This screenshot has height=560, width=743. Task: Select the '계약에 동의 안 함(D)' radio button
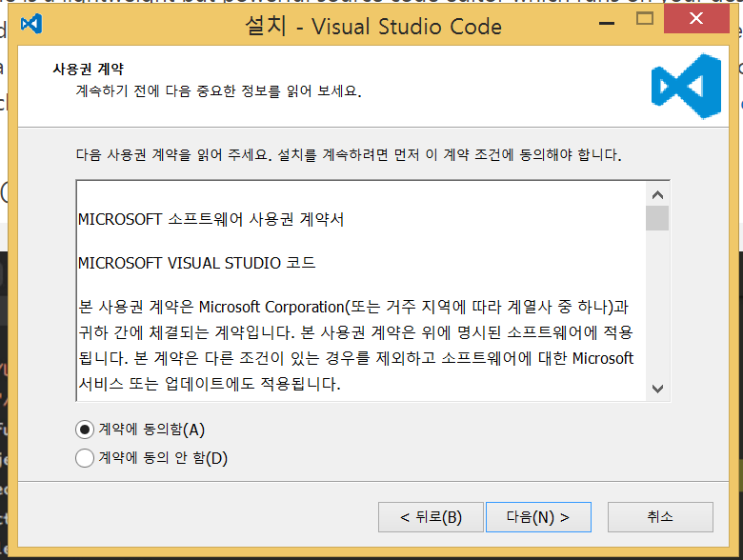pos(85,458)
